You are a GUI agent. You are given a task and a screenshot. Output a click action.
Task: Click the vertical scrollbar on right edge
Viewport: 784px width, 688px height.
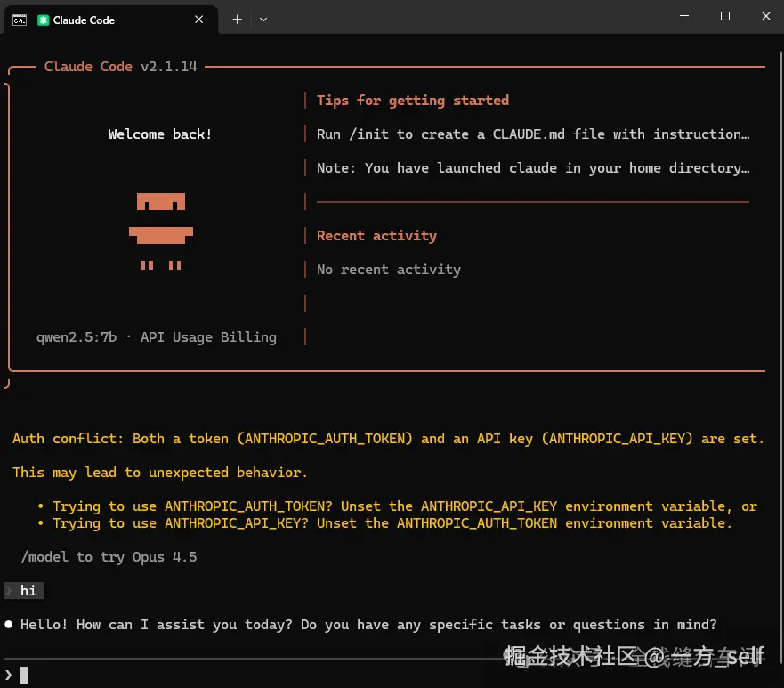coord(781,358)
